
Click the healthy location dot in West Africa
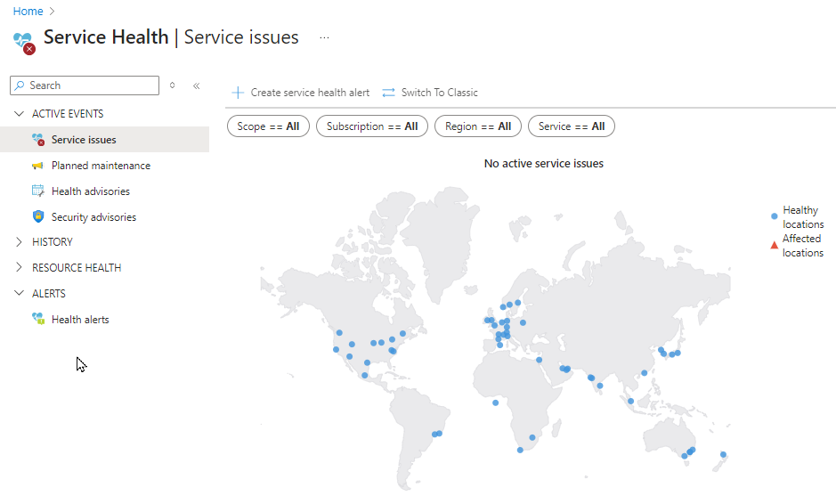[495, 402]
